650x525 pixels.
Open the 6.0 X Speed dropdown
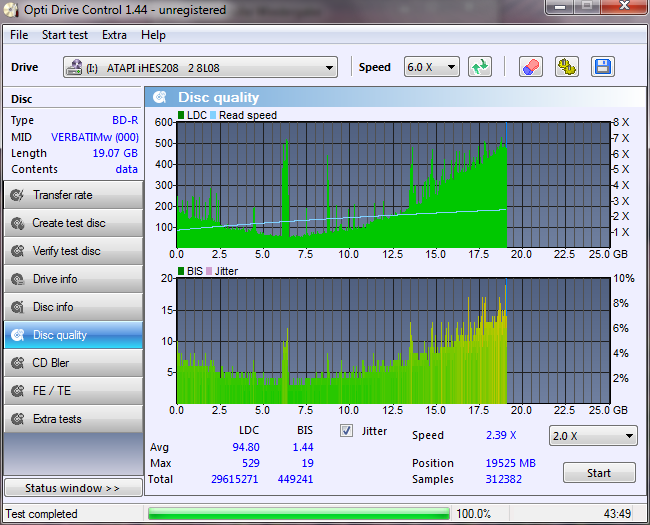pyautogui.click(x=432, y=67)
